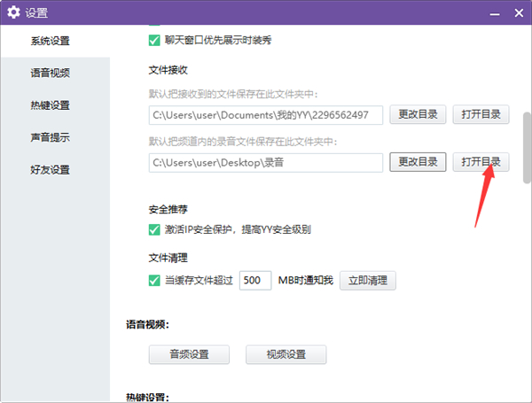The width and height of the screenshot is (532, 403).
Task: Toggle 聊天窗口优先展示时装秀 checkbox
Action: coord(154,40)
